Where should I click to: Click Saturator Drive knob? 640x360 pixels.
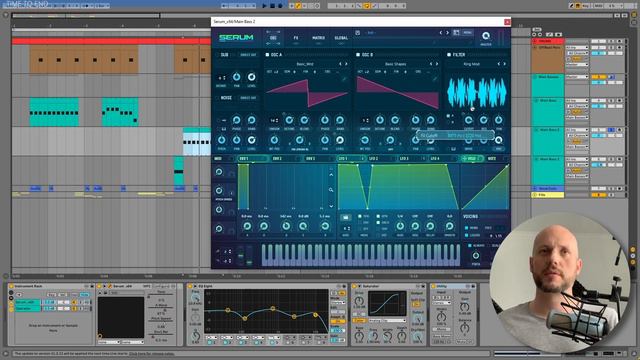coord(359,301)
